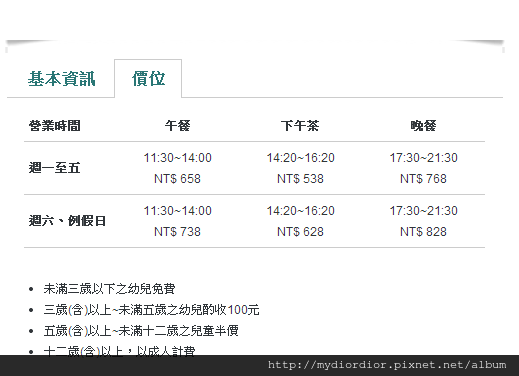Click the NT$ 628 price

(x=300, y=232)
